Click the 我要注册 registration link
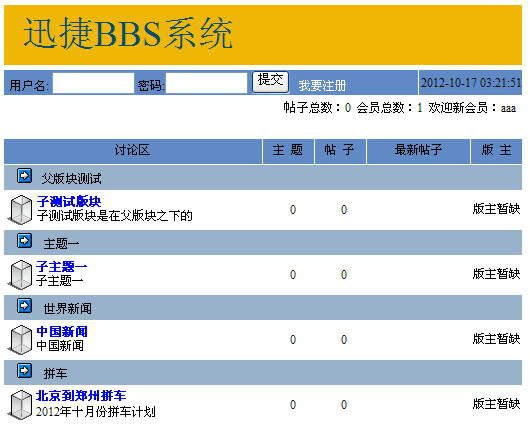The image size is (530, 427). [x=322, y=86]
